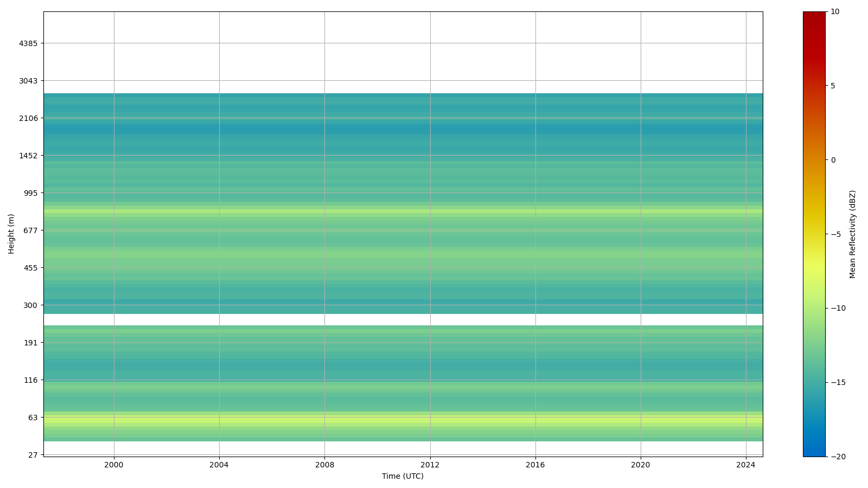Click the colorbar −10 tick label
Viewport: 868px width, 488px height.
pyautogui.click(x=838, y=309)
